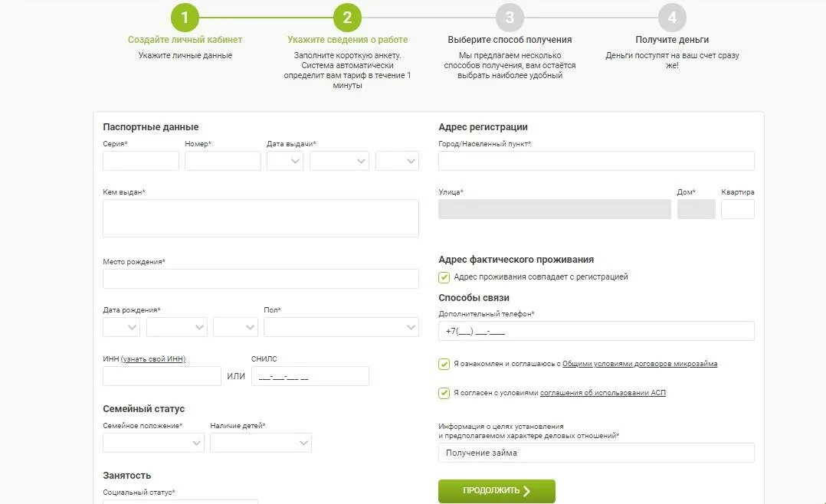Expand the 'Семейное положение' dropdown
Viewport: 826px width, 504px height.
(x=153, y=443)
